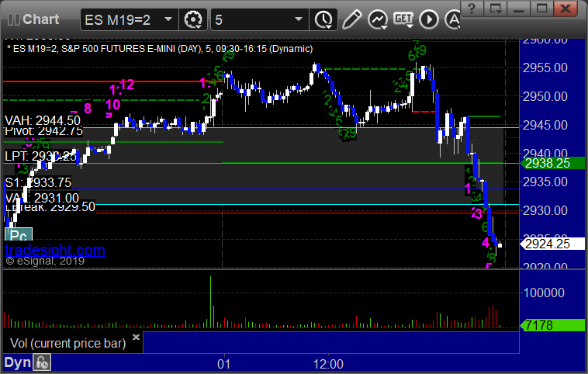Open the time template clock icon
The height and width of the screenshot is (374, 588).
pyautogui.click(x=323, y=19)
